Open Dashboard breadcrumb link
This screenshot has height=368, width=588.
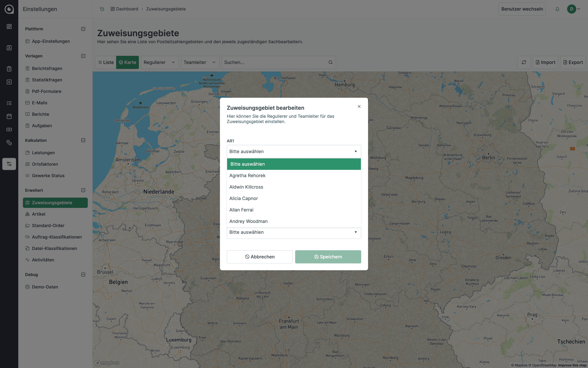point(124,9)
